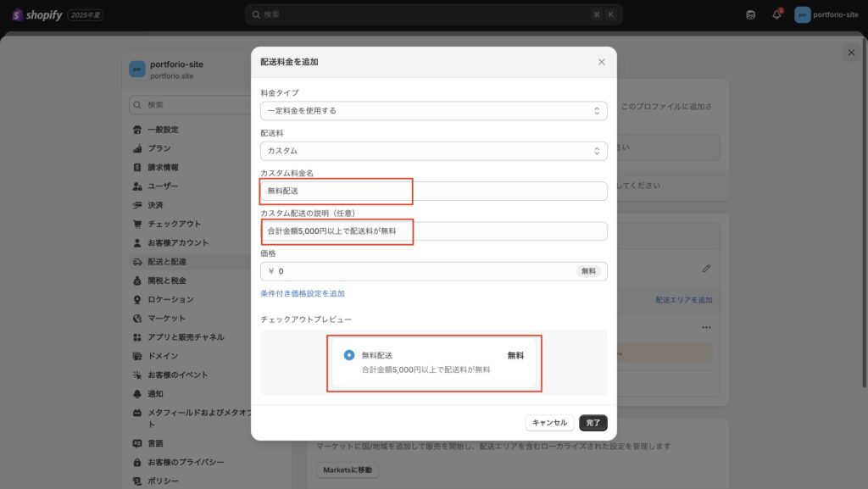This screenshot has width=868, height=489.
Task: Open 一般設定 in the settings sidebar
Action: [x=163, y=130]
